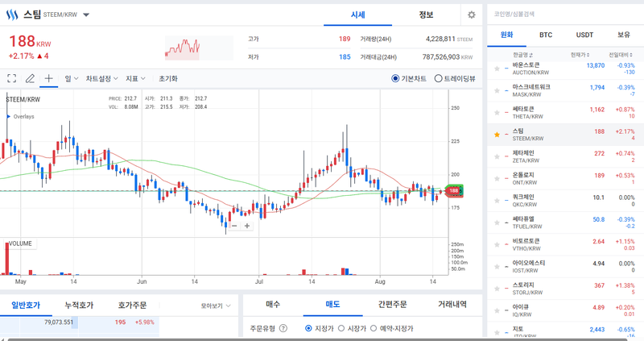This screenshot has width=644, height=341.
Task: Zoom out chart with minus button
Action: pos(234,226)
